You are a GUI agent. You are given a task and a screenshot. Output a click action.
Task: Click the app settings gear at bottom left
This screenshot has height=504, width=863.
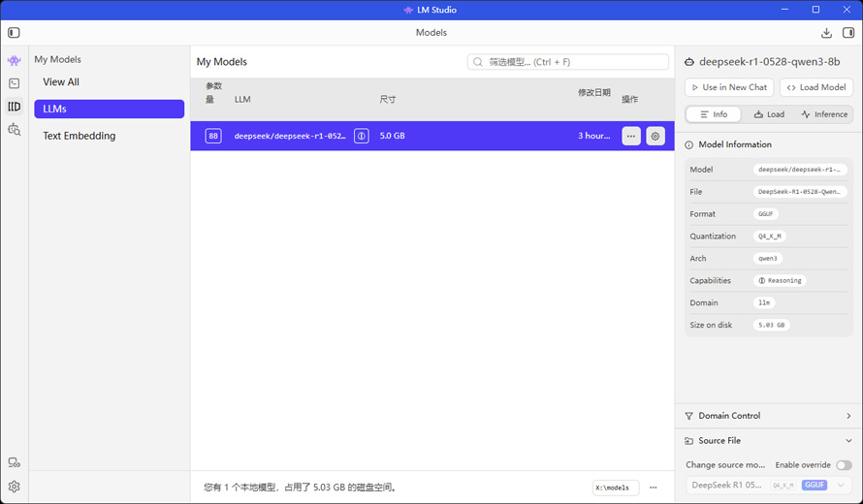coord(14,487)
